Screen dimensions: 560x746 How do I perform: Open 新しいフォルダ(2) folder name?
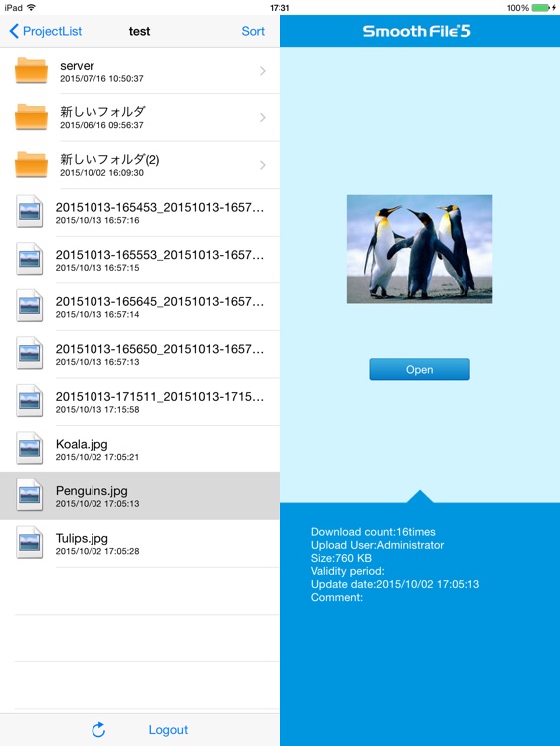109,159
